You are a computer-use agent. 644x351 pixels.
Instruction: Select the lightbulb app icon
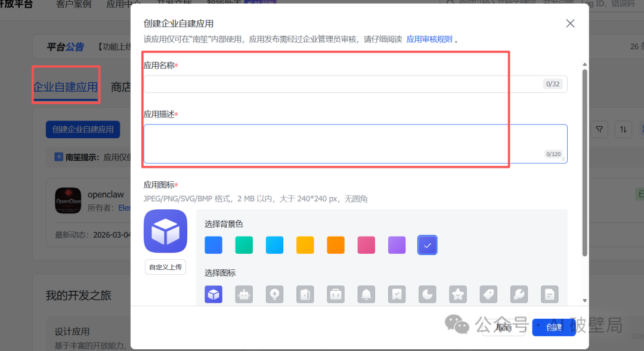(x=274, y=294)
